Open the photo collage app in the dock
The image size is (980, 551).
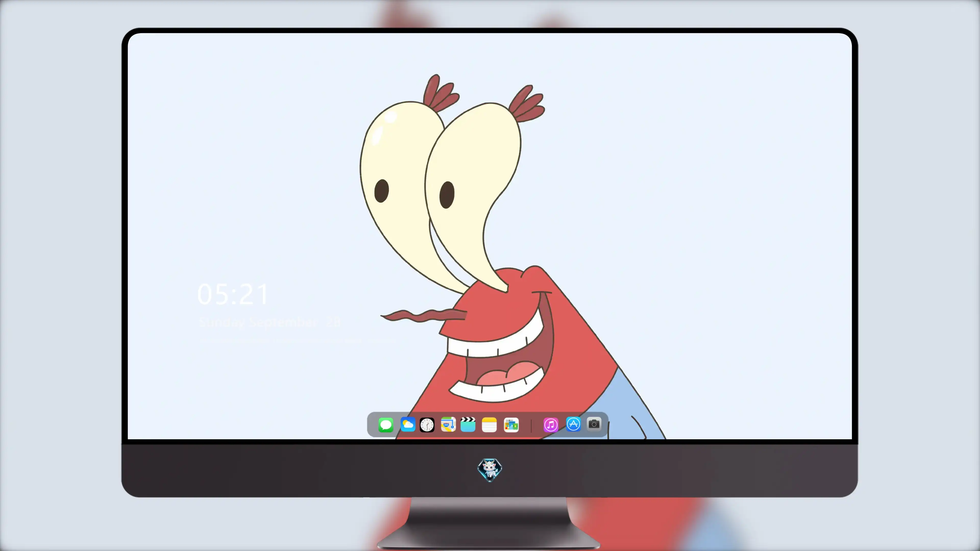click(511, 425)
